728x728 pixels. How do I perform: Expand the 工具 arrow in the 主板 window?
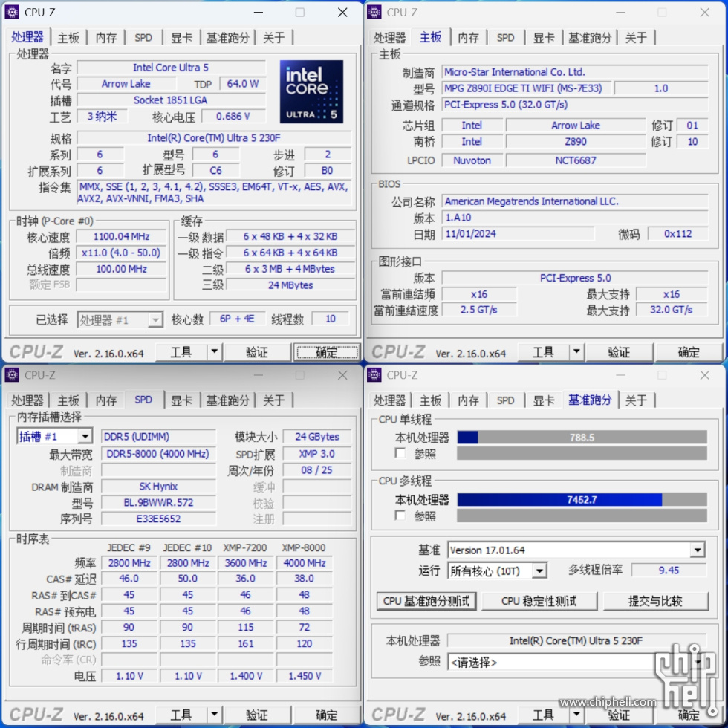point(576,352)
